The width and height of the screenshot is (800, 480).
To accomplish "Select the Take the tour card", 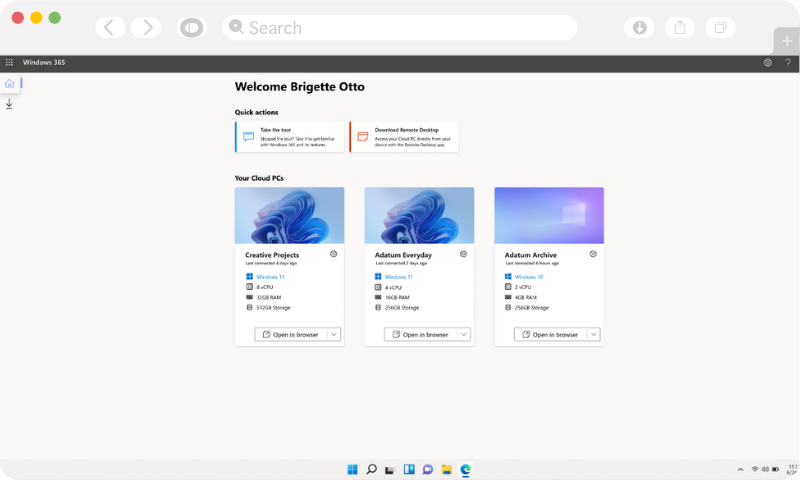I will [x=289, y=137].
